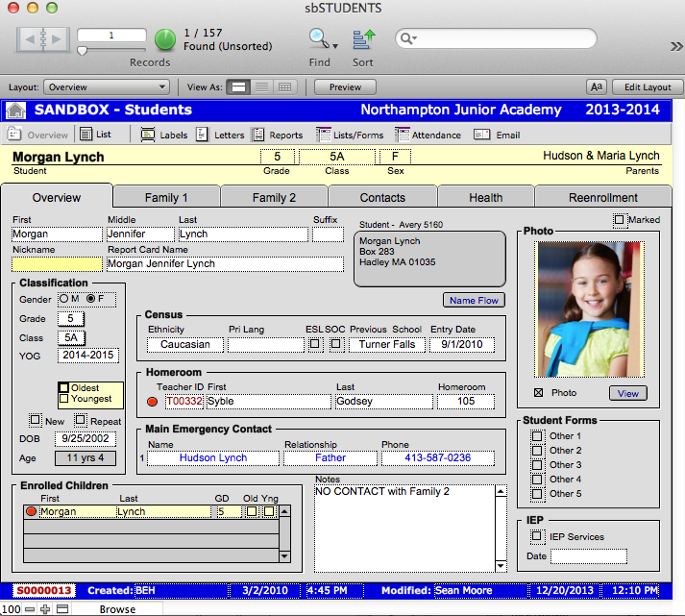Image resolution: width=685 pixels, height=616 pixels.
Task: Click the records navigation slider
Action: pyautogui.click(x=84, y=50)
